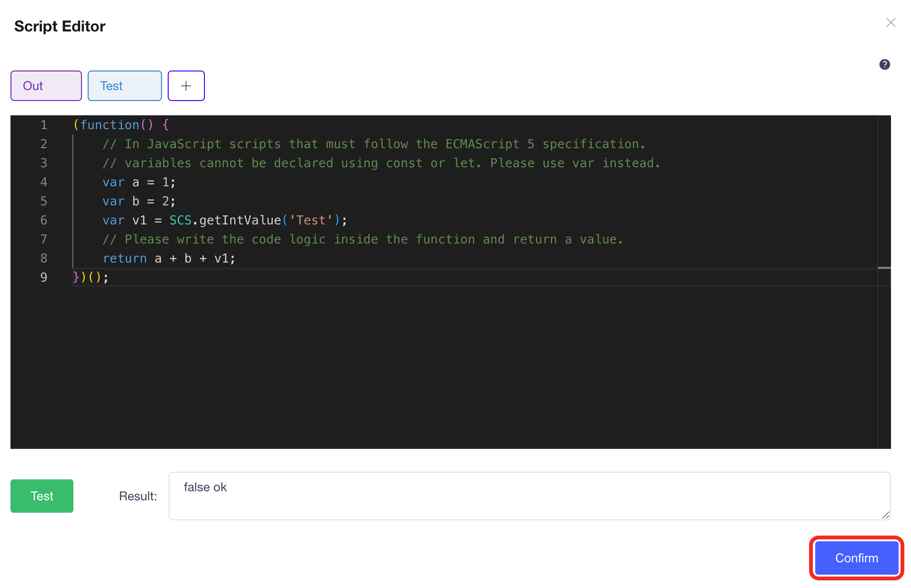911x588 pixels.
Task: Click the 'Test' string literal in code
Action: coord(311,220)
